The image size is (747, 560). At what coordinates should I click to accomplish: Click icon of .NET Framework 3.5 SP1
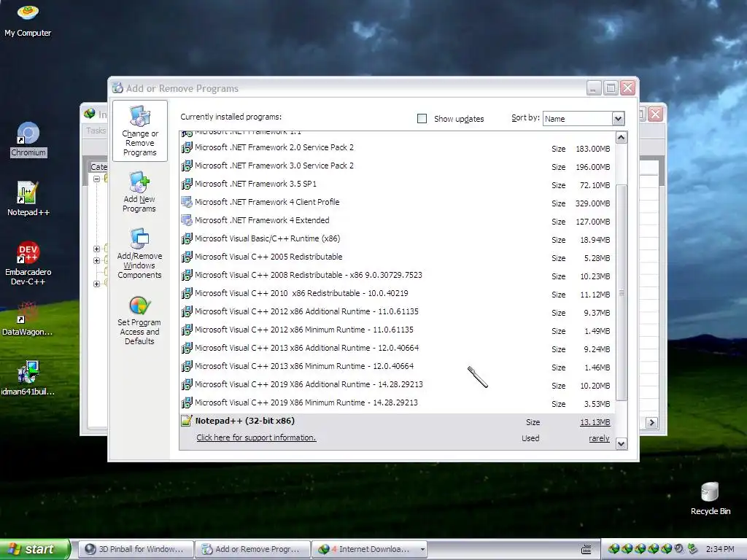(x=187, y=184)
